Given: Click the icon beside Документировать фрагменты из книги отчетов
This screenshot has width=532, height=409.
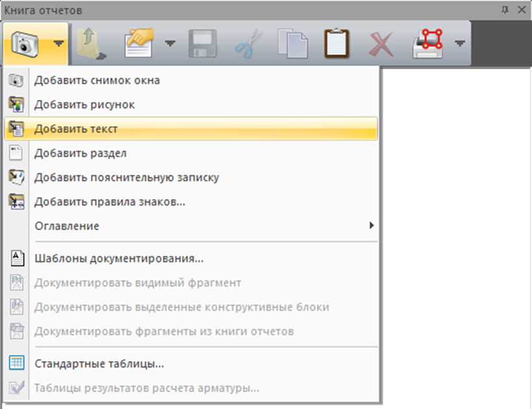Looking at the screenshot, I should tap(17, 331).
